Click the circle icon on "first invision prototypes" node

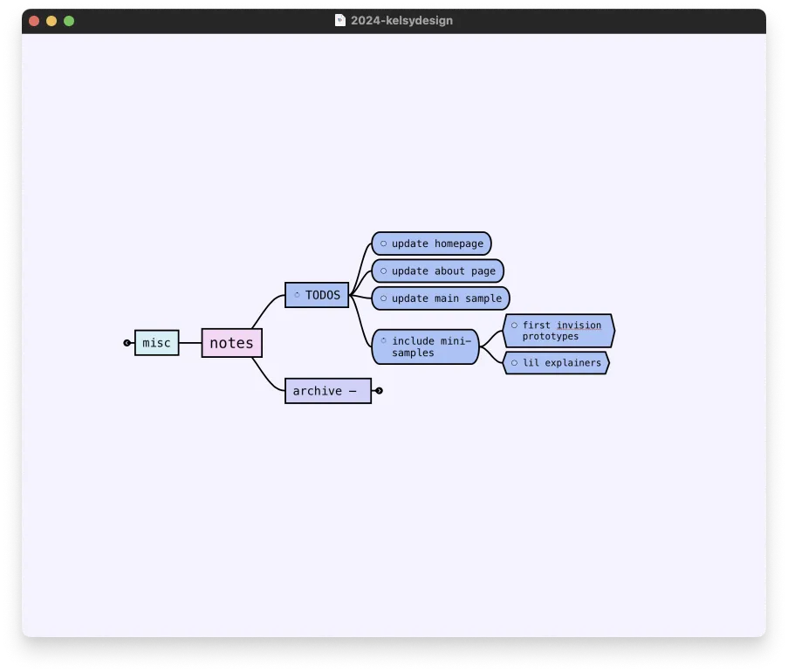pyautogui.click(x=514, y=325)
